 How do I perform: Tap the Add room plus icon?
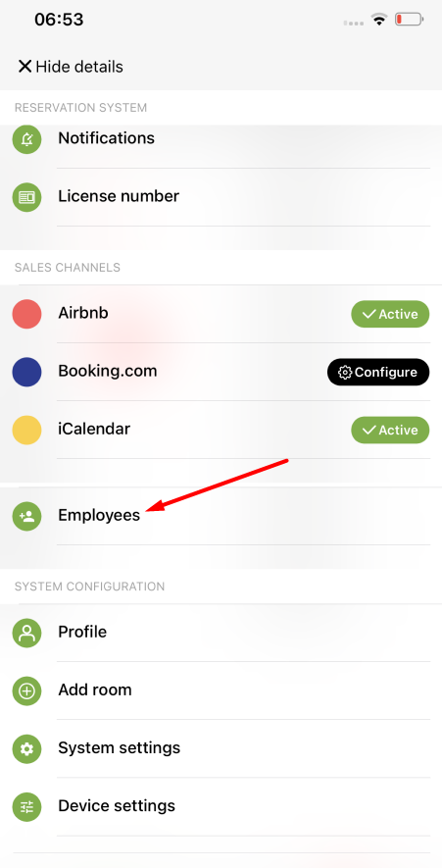26,690
